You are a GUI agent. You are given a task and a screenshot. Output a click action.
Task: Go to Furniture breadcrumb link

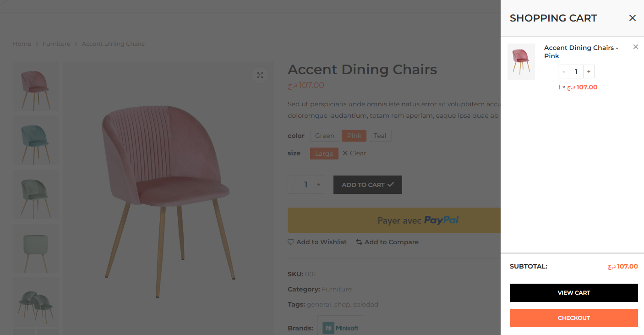click(x=56, y=44)
